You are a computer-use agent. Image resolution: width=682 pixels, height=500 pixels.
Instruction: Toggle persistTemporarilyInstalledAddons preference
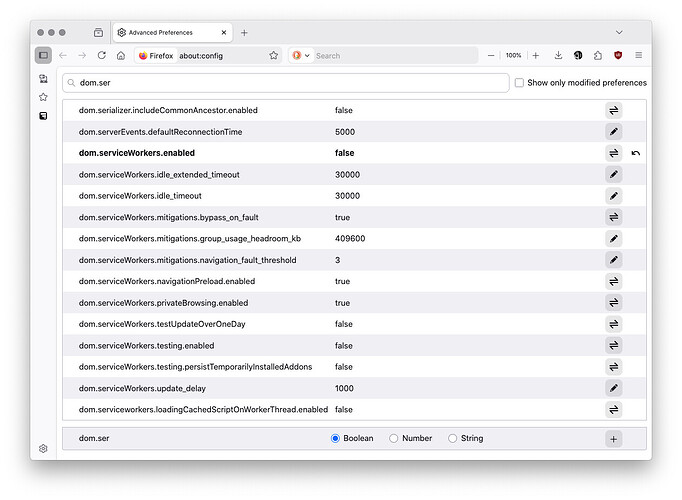[x=614, y=367]
